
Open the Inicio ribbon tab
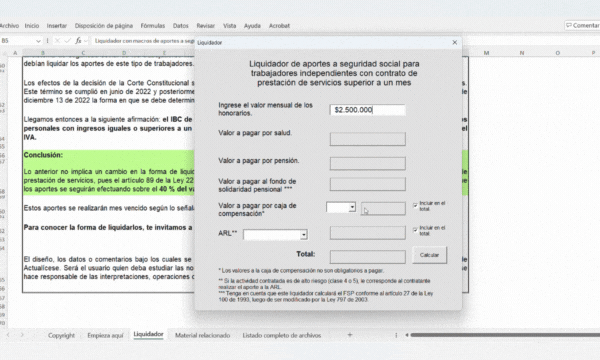point(32,26)
